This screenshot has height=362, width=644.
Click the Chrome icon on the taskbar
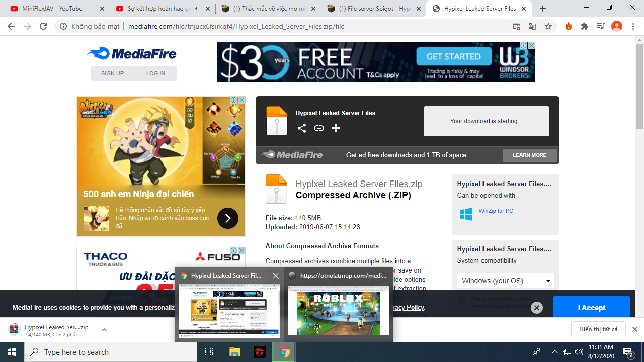(284, 352)
